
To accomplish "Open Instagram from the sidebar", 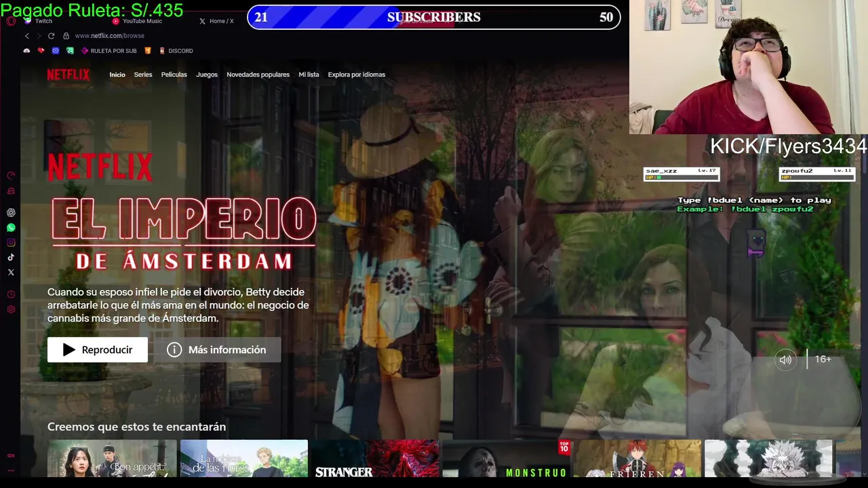I will [x=11, y=243].
